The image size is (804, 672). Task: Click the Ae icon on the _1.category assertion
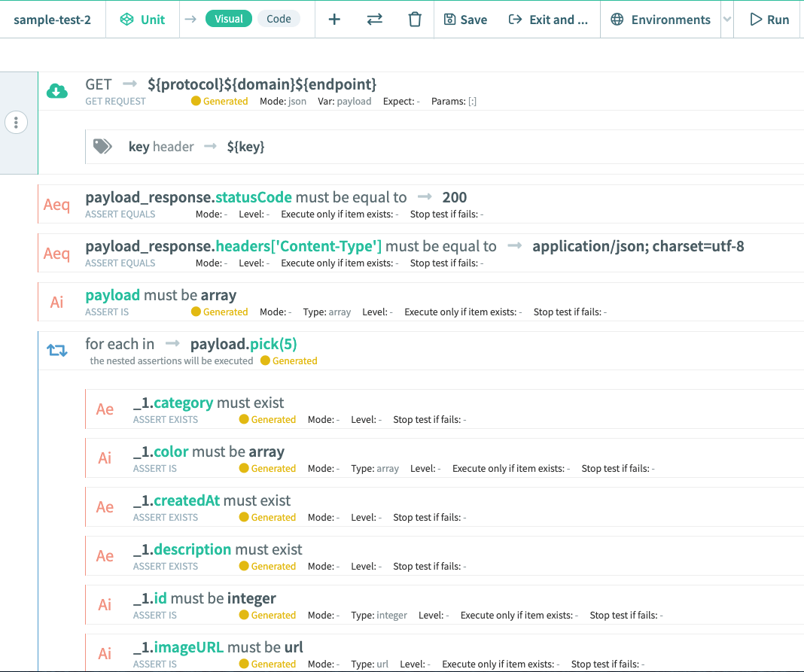(x=104, y=408)
